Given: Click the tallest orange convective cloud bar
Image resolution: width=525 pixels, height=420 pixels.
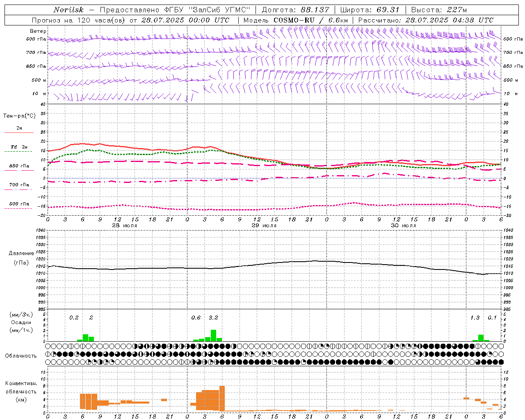Looking at the screenshot, I should click(x=222, y=398).
